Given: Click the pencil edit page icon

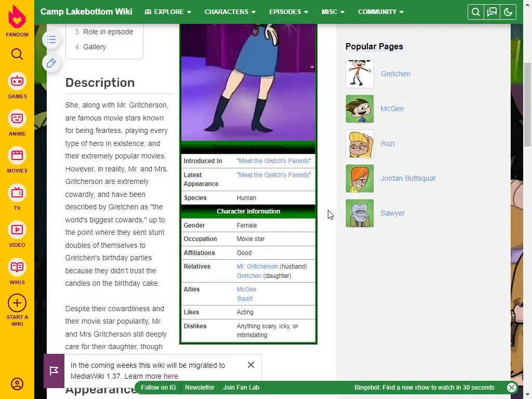Looking at the screenshot, I should (x=51, y=63).
